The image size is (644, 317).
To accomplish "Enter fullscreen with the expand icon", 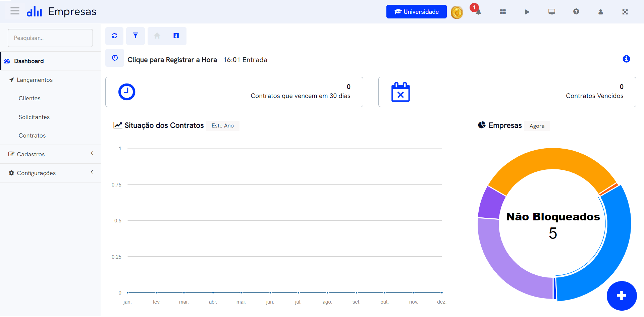I will point(625,12).
